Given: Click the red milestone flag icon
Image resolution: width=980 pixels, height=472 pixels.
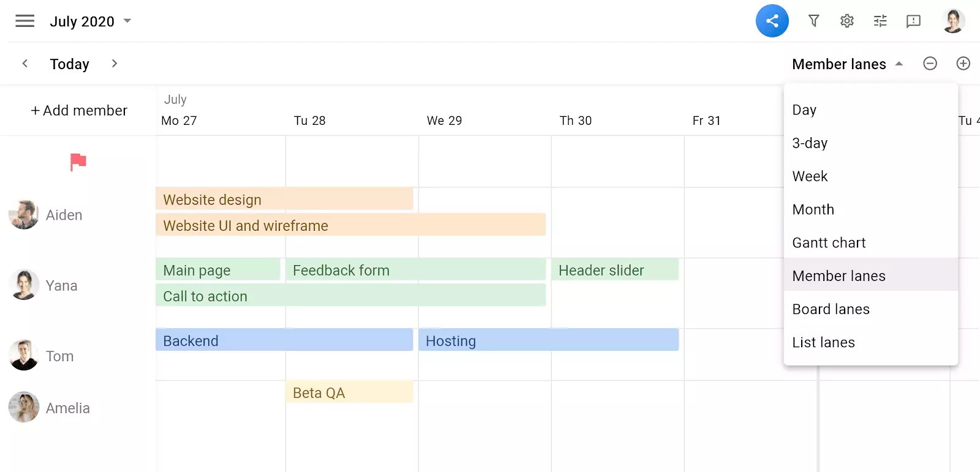Looking at the screenshot, I should click(x=78, y=162).
